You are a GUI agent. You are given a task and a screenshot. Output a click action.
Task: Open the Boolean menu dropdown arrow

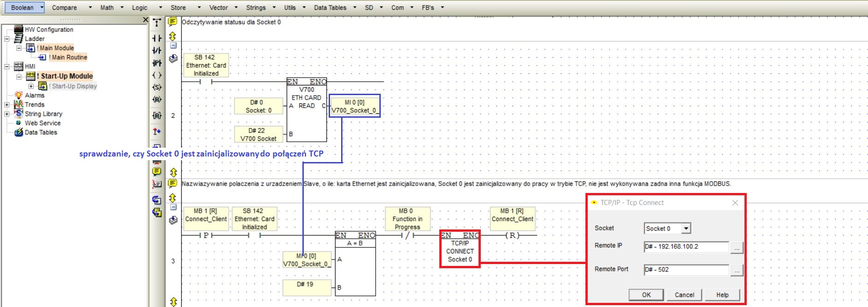point(41,7)
